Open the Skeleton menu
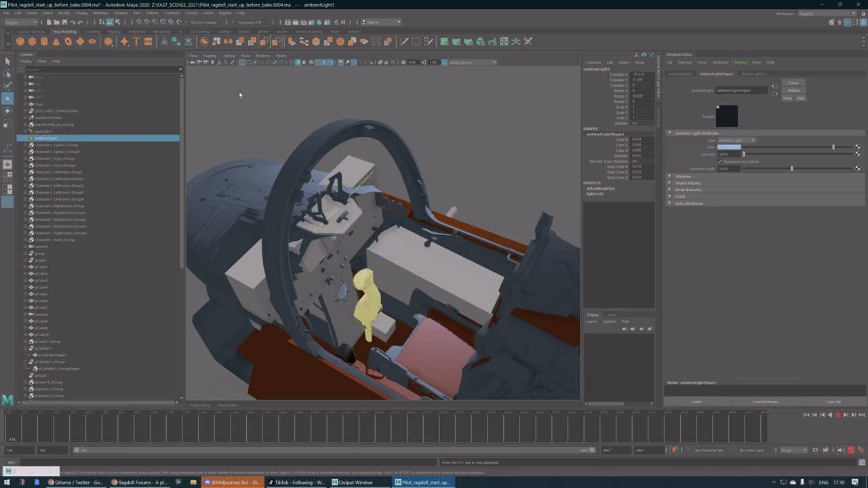 [x=120, y=13]
